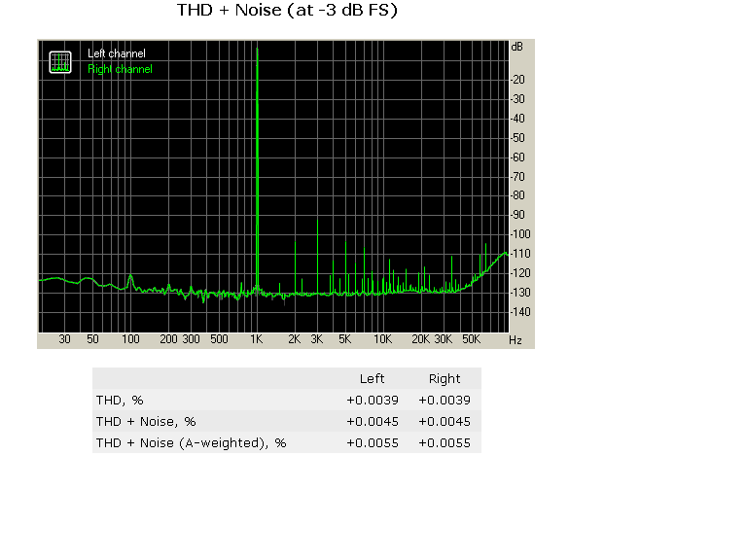The width and height of the screenshot is (747, 560).
Task: Click the 3 kHz harmonic spike on graph
Action: point(317,257)
